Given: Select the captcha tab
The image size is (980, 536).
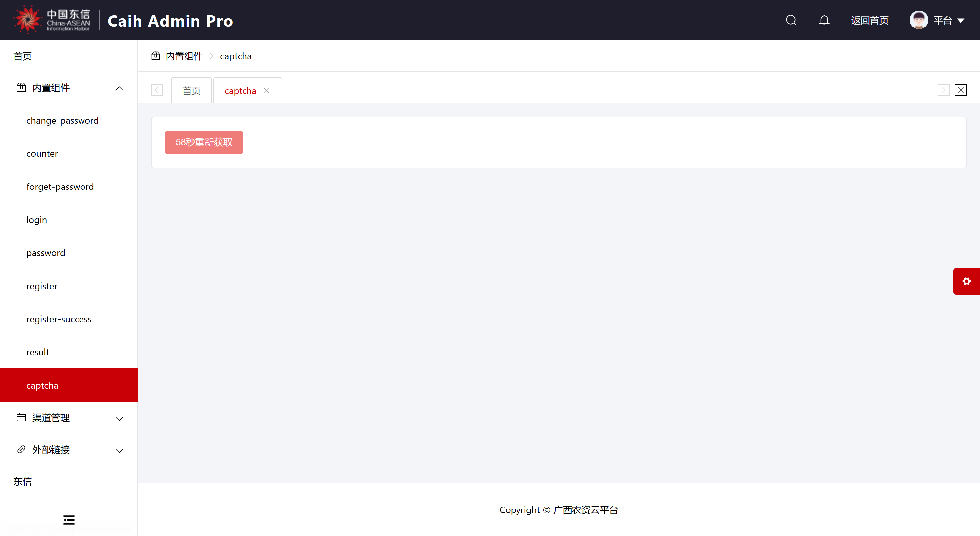Looking at the screenshot, I should 240,91.
